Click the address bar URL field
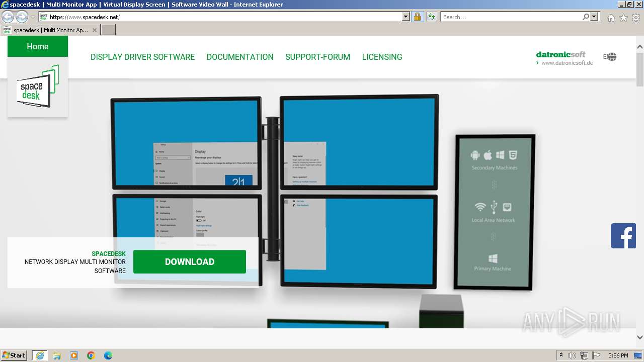This screenshot has width=644, height=362. pyautogui.click(x=224, y=17)
